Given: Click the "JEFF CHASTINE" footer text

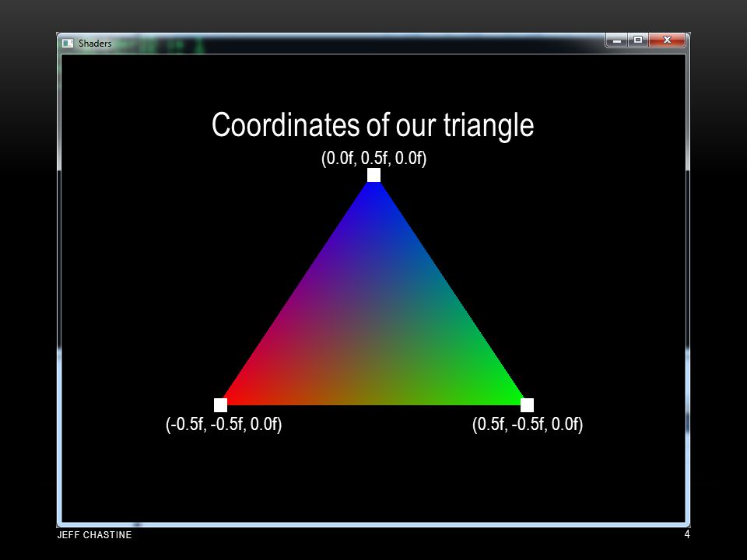Looking at the screenshot, I should 94,535.
